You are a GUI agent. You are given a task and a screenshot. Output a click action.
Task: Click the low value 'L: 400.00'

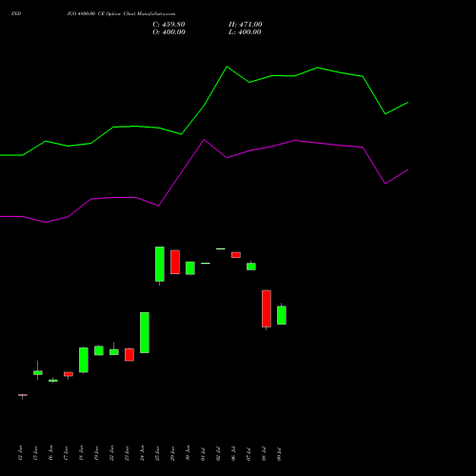click(x=245, y=32)
